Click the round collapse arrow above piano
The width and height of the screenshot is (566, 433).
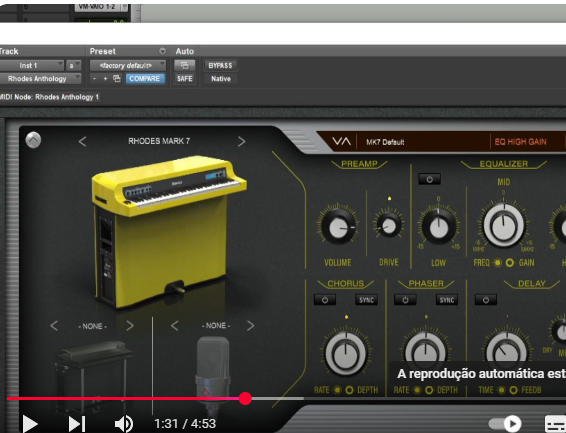[x=33, y=140]
